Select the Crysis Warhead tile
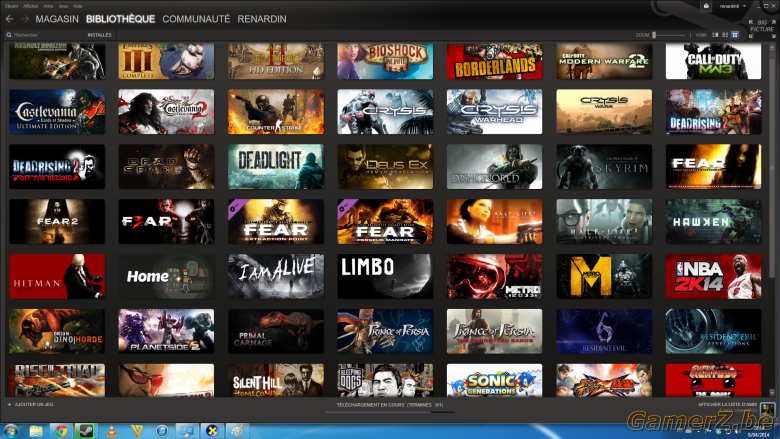780x439 pixels. [494, 111]
